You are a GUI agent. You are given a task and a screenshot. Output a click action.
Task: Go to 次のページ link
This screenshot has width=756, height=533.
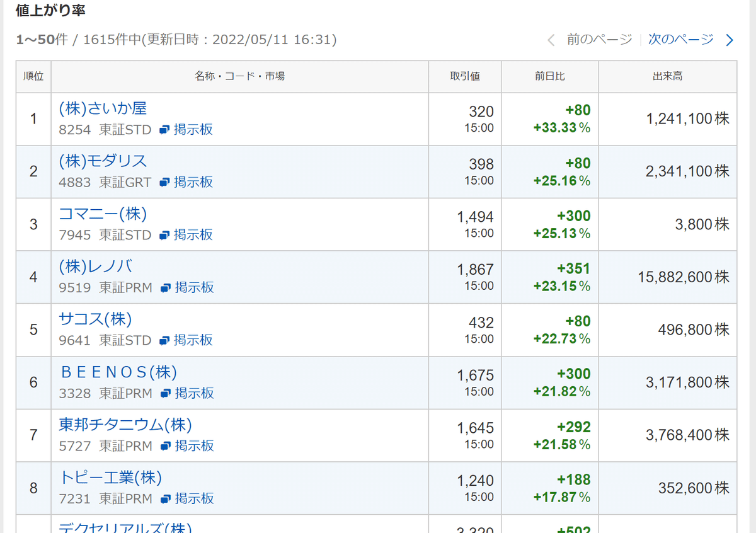[681, 40]
